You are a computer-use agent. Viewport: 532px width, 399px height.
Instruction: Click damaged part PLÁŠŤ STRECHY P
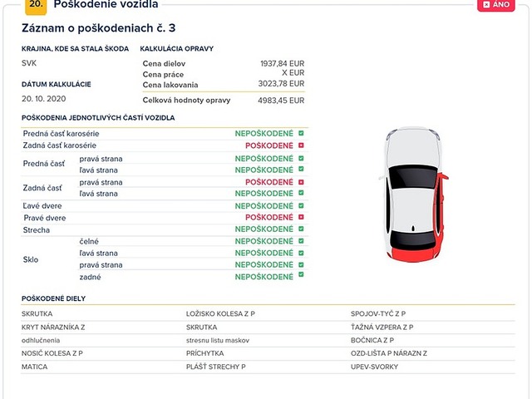point(216,367)
